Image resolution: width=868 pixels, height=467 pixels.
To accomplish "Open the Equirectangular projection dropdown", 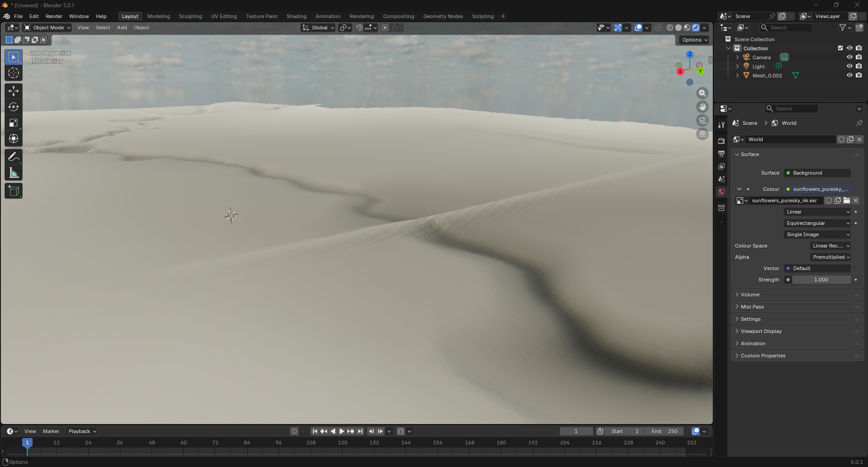I will tap(817, 223).
